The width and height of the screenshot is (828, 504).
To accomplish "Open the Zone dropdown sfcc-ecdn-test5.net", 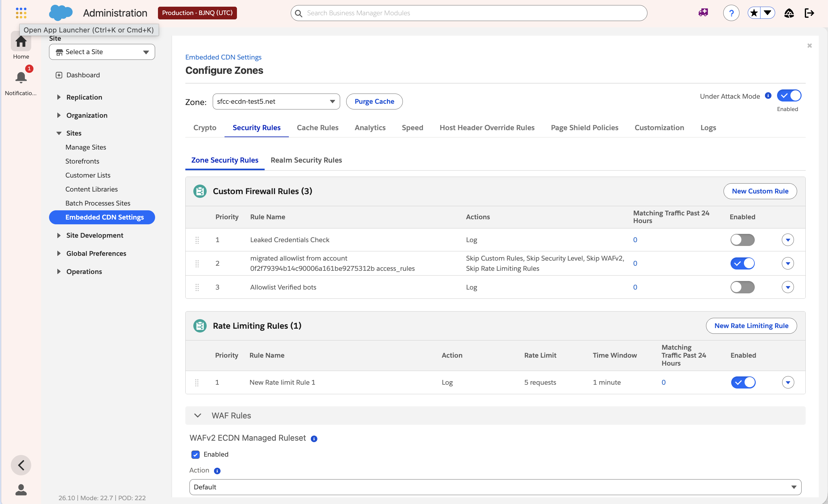I will click(x=276, y=101).
